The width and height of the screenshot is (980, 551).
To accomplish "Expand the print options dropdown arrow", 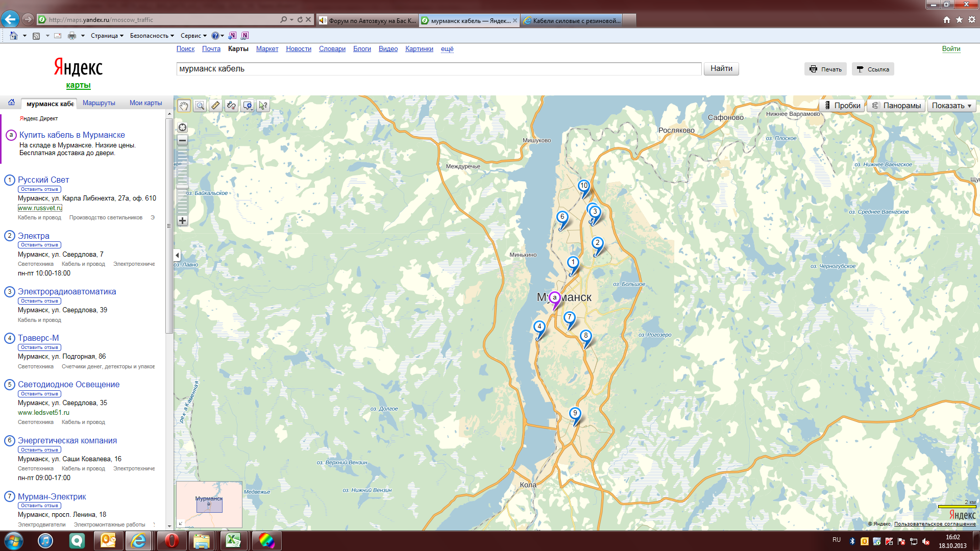I will tap(83, 36).
